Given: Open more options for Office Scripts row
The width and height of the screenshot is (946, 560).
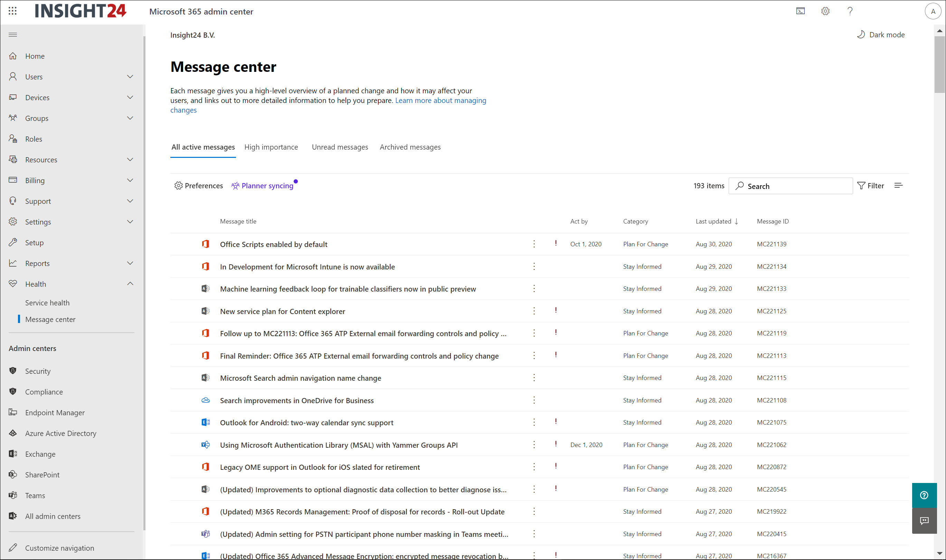Looking at the screenshot, I should [x=534, y=244].
